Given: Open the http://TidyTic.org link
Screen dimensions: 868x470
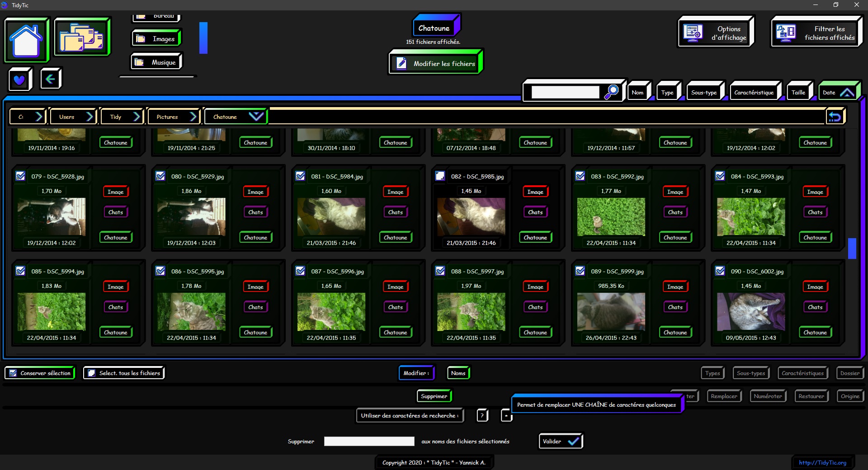Looking at the screenshot, I should 822,462.
